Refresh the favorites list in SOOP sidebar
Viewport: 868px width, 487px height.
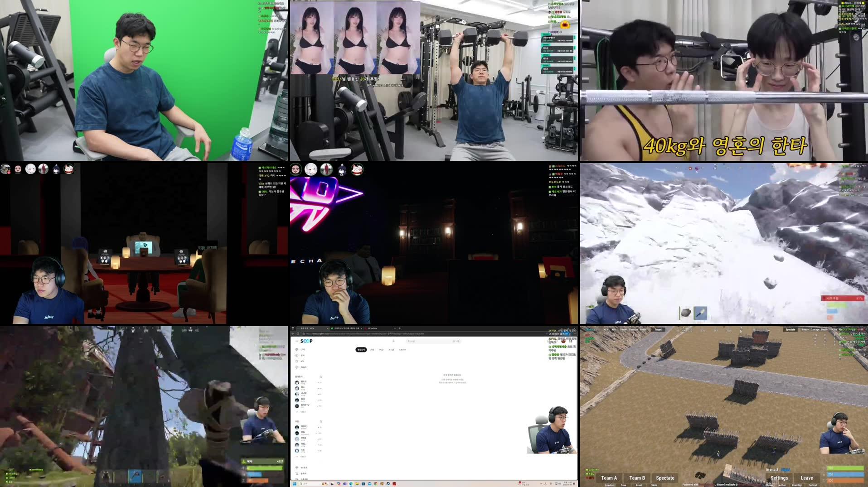pyautogui.click(x=321, y=376)
